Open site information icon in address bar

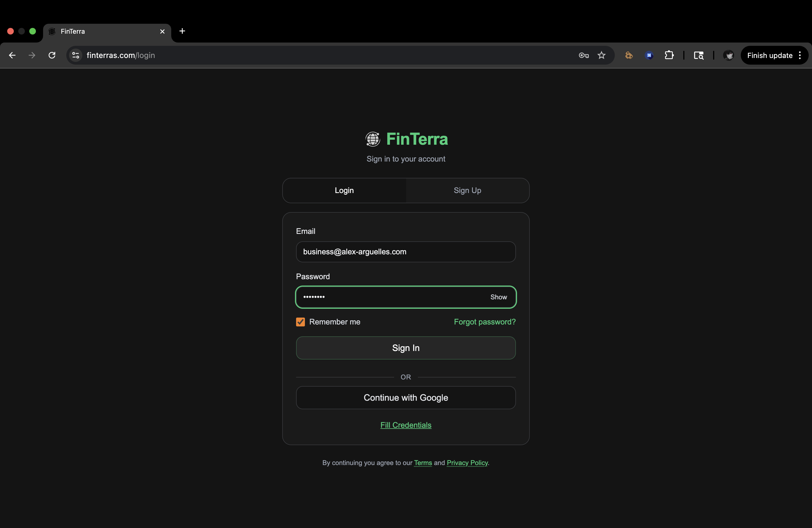[x=76, y=55]
